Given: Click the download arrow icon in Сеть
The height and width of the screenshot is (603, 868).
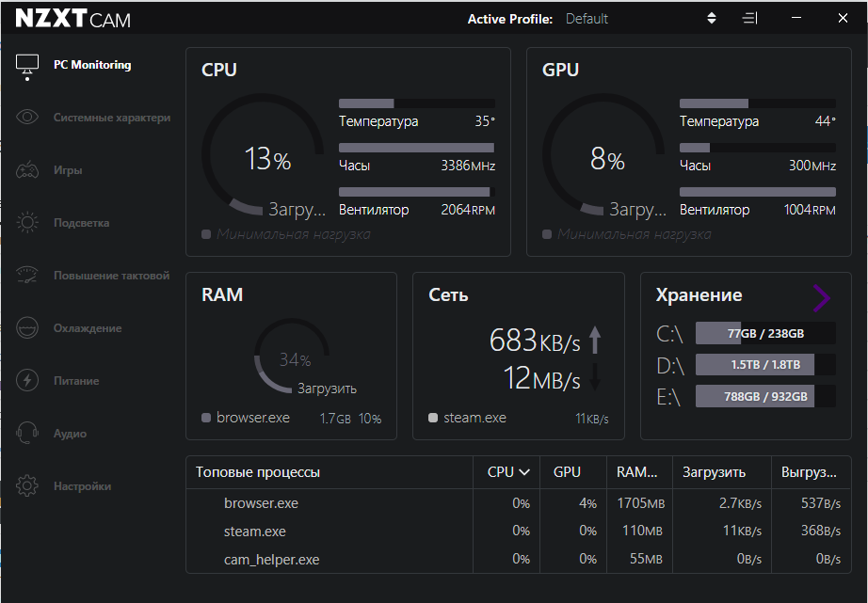Looking at the screenshot, I should point(595,377).
